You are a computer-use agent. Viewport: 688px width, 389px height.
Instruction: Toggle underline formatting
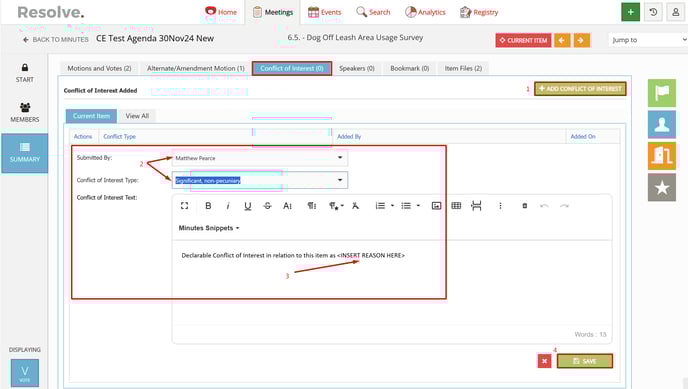tap(248, 206)
